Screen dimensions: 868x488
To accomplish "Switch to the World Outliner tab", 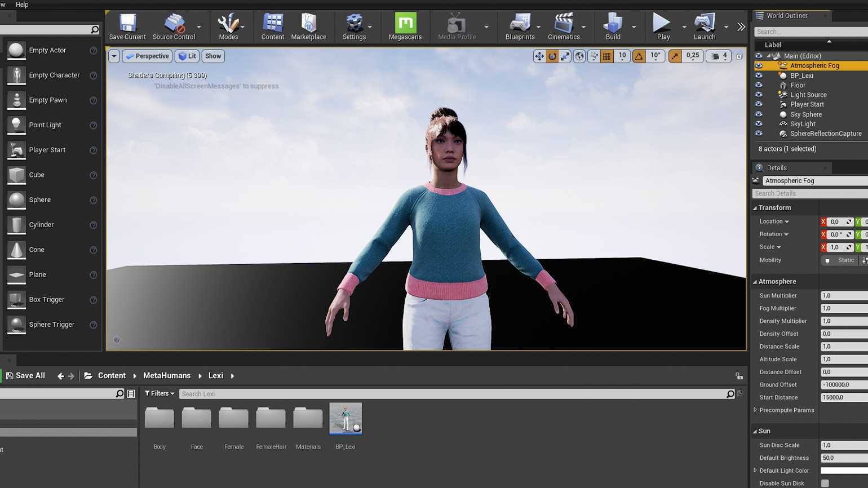I will (787, 16).
